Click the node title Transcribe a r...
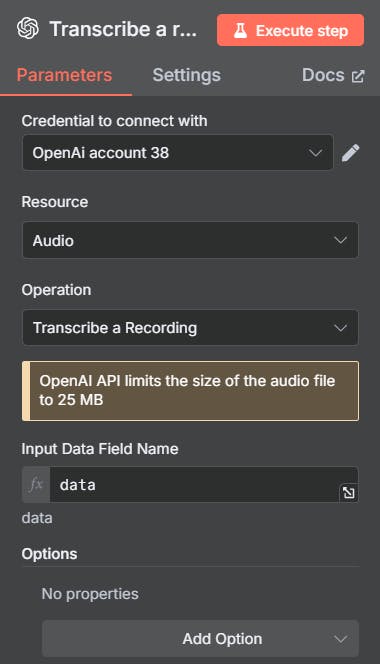 coord(123,29)
